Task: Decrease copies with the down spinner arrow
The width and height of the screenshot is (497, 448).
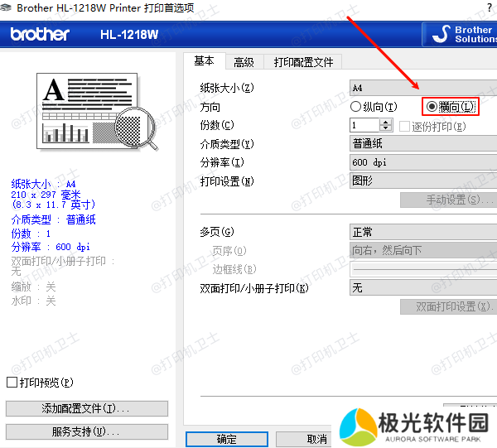Action: pos(386,128)
